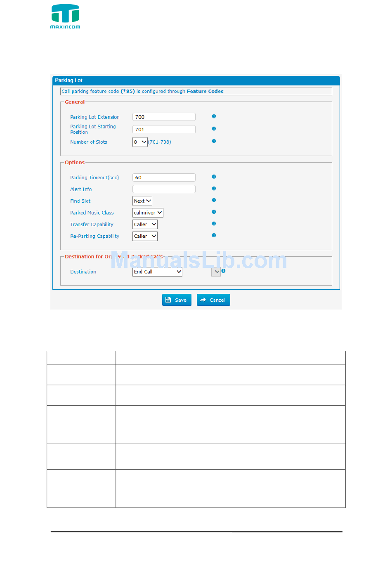Click the Number of Slots label
Image resolution: width=392 pixels, height=565 pixels.
89,142
